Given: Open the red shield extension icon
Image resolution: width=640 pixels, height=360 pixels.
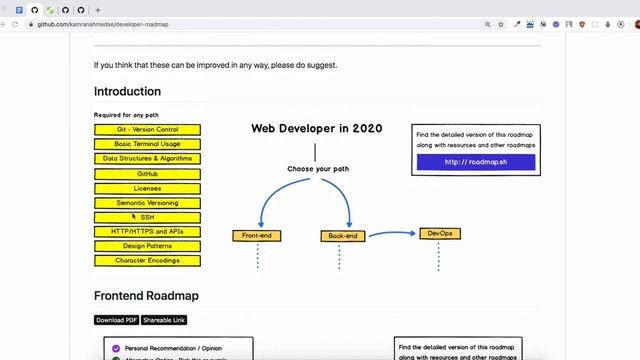Looking at the screenshot, I should pyautogui.click(x=582, y=24).
